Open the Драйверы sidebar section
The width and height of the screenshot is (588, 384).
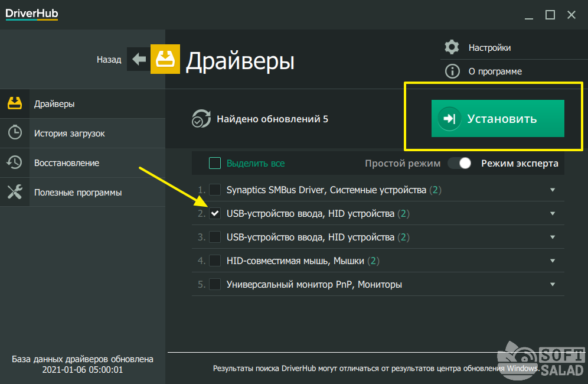[83, 103]
